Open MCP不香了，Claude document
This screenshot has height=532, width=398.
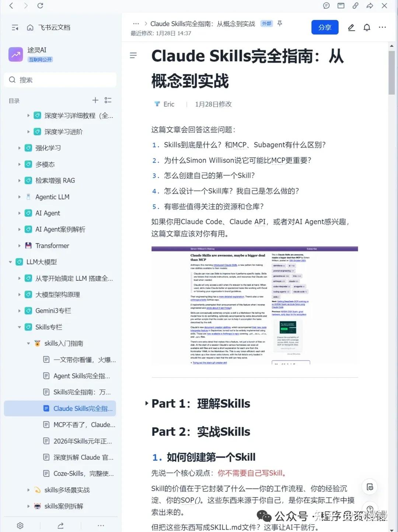[84, 425]
